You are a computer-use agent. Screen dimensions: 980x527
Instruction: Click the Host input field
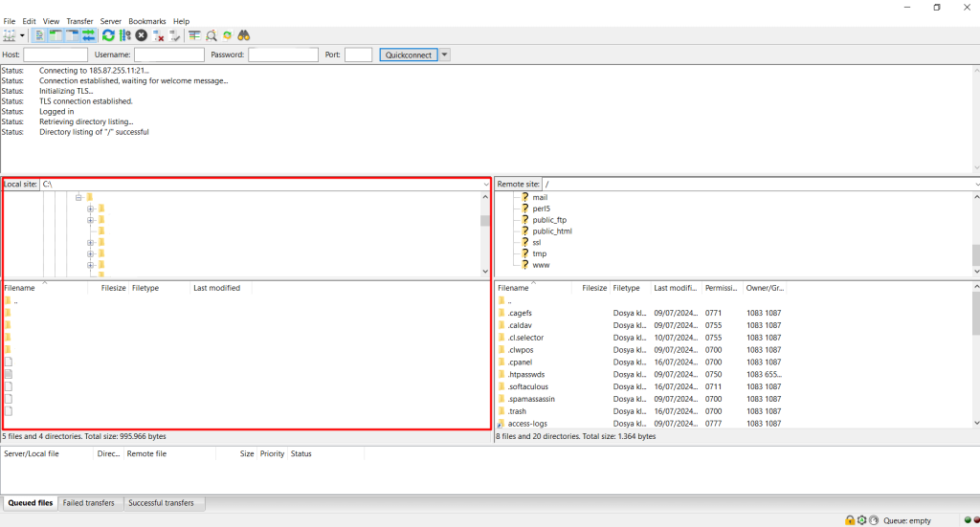coord(56,55)
